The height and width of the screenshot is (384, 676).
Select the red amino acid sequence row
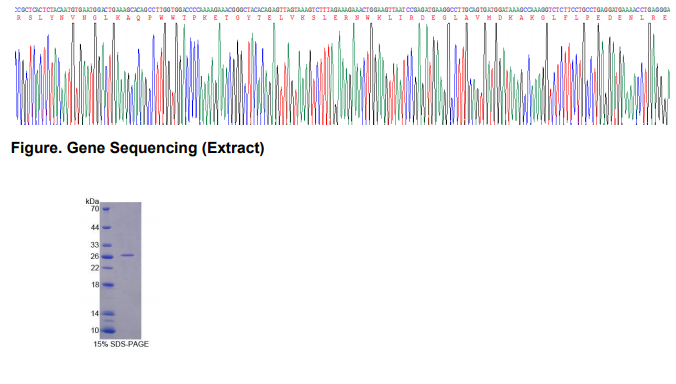tap(343, 18)
